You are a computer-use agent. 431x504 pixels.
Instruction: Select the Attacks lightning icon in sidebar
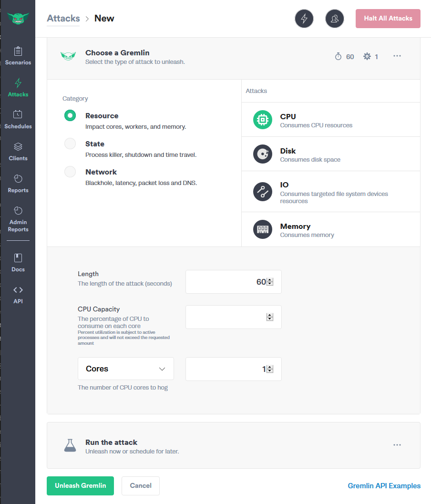tap(18, 83)
